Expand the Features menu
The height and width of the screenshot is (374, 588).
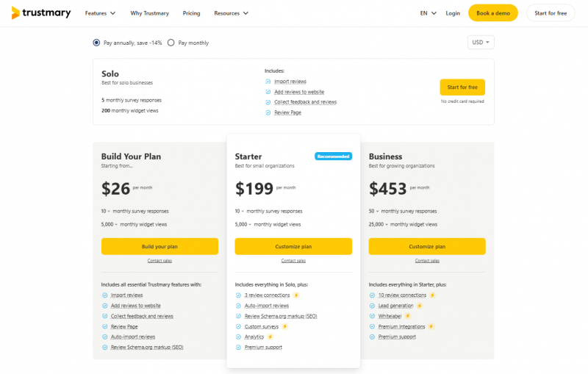(100, 13)
